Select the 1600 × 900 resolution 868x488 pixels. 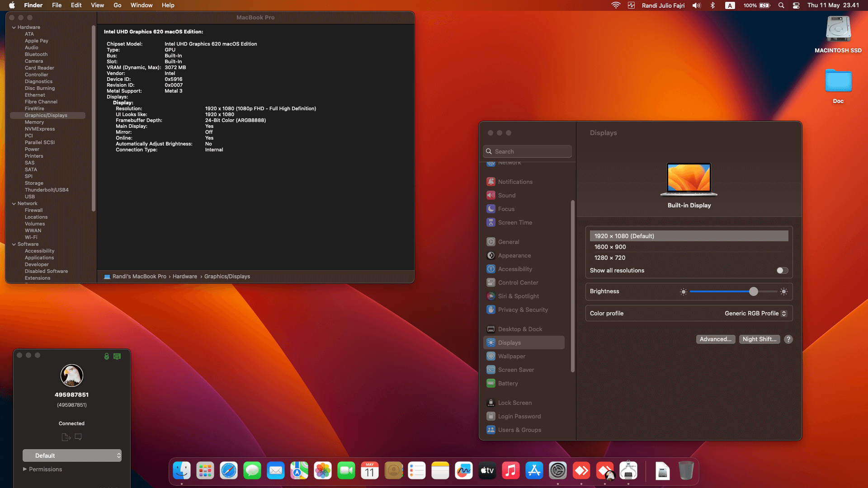[689, 247]
